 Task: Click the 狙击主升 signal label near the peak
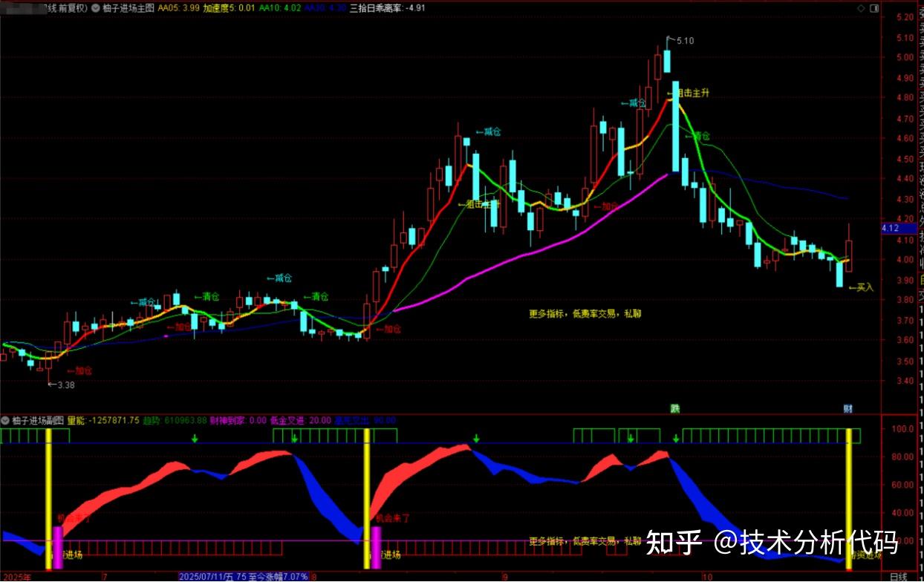(689, 94)
